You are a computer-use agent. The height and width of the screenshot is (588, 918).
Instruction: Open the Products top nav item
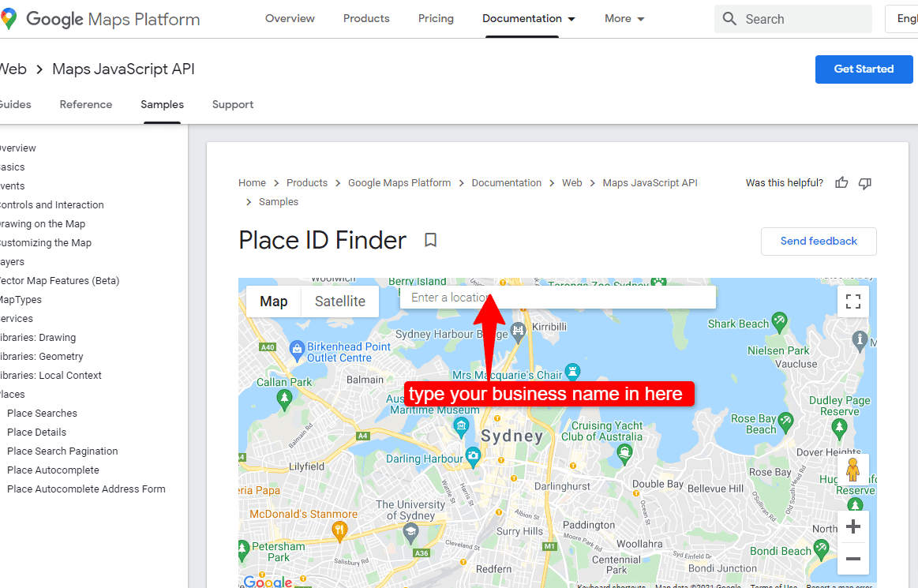tap(366, 19)
